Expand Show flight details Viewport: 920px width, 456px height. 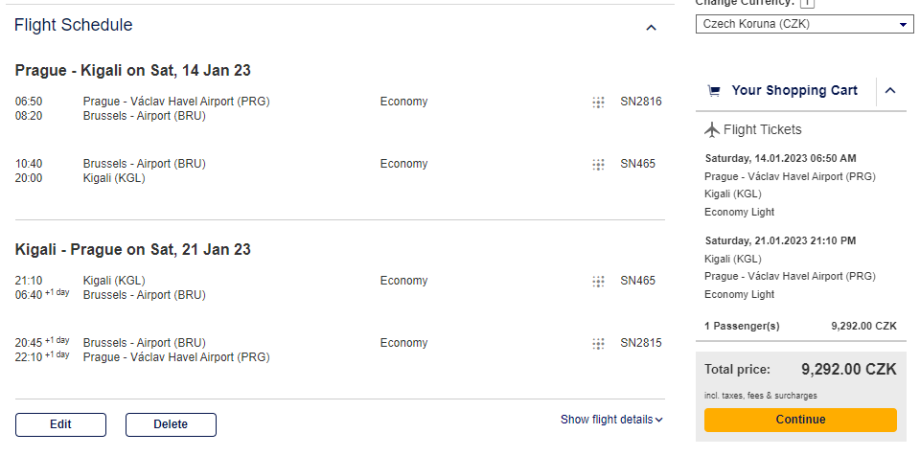[611, 420]
